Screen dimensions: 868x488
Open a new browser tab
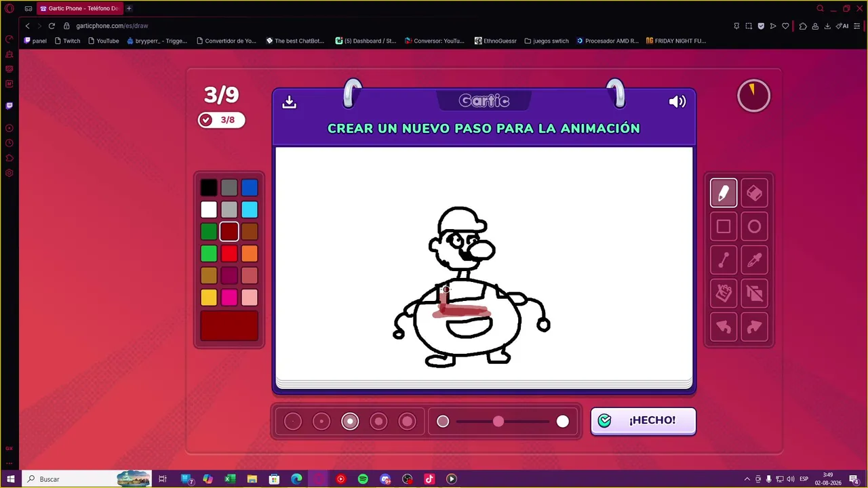click(x=129, y=9)
